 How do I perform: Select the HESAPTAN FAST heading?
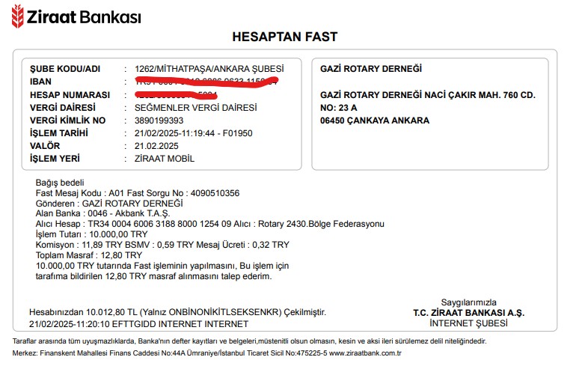(285, 37)
